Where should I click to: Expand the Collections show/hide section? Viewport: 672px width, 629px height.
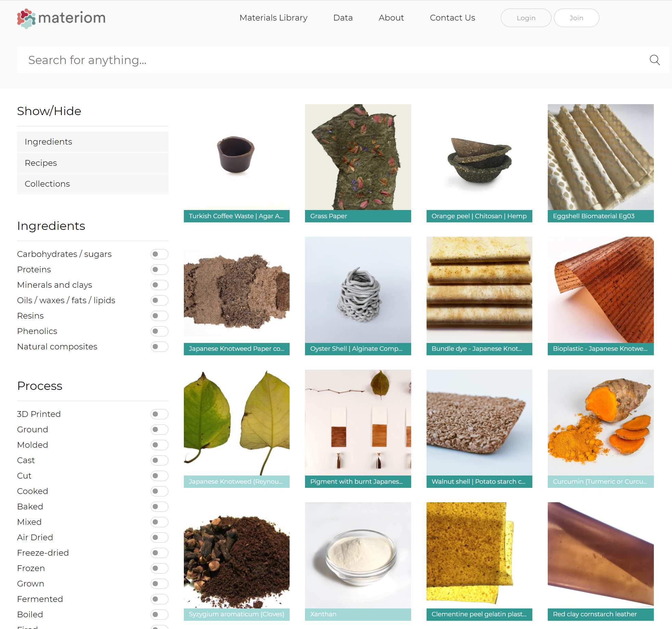coord(92,184)
